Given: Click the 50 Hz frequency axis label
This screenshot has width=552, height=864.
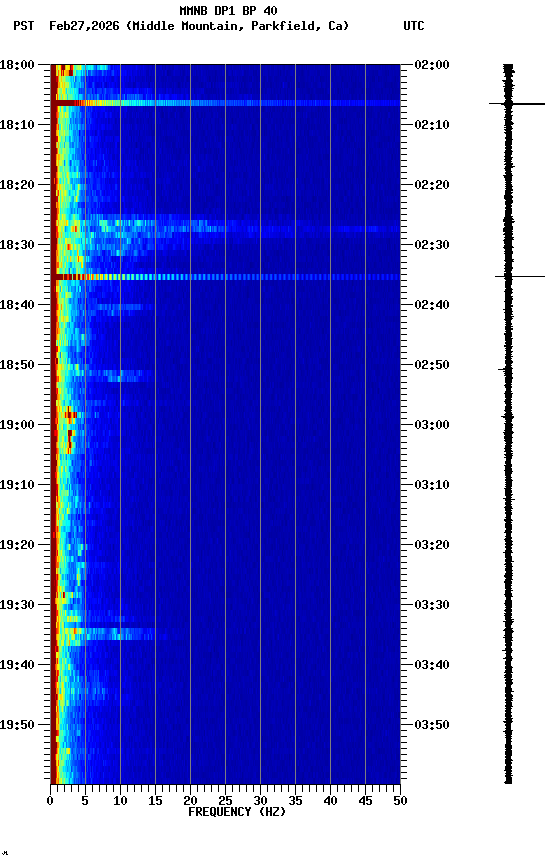Looking at the screenshot, I should [400, 801].
